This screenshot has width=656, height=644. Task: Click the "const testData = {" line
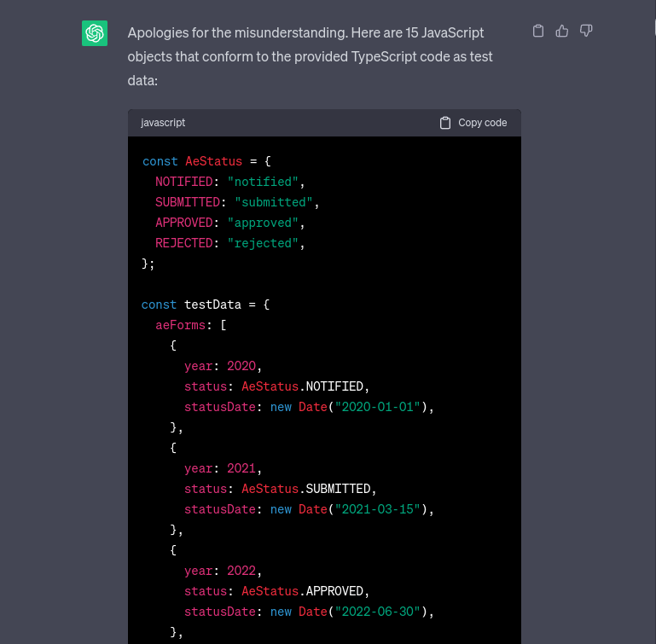206,305
